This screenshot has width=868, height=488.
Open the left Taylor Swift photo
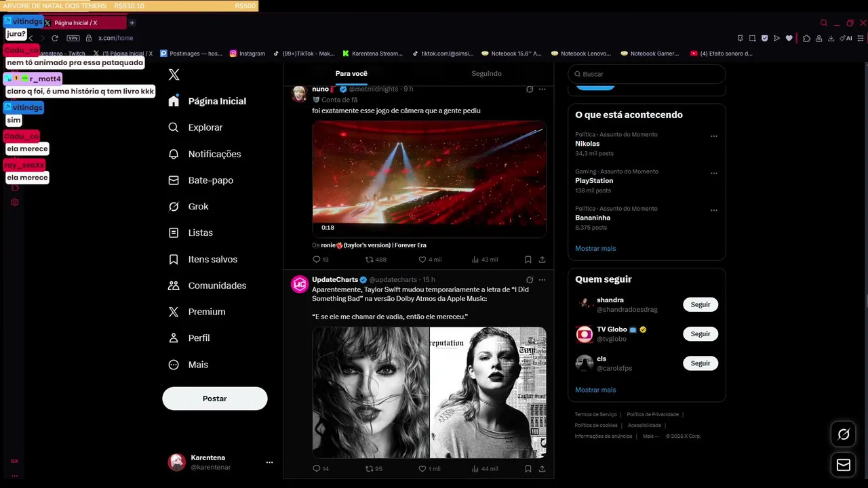point(371,392)
